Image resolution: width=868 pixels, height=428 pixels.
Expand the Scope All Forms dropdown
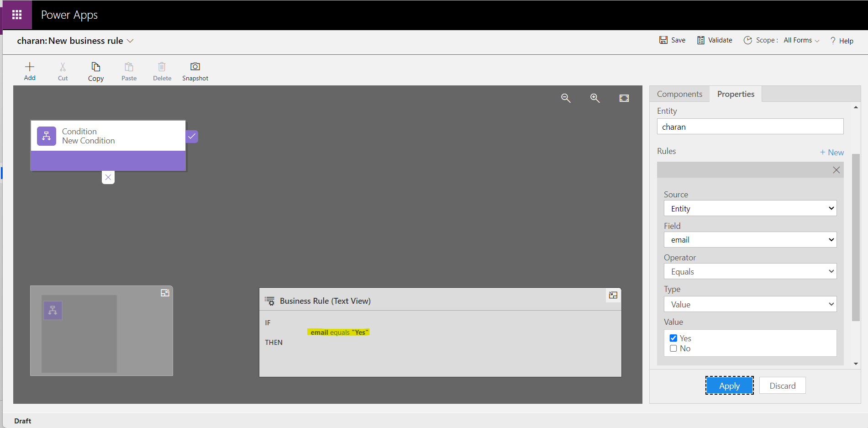(x=801, y=40)
